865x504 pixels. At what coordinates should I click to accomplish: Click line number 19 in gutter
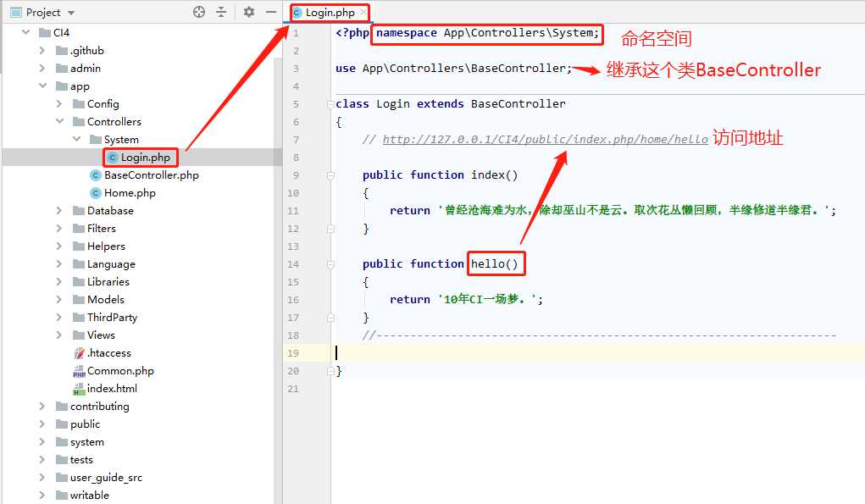(x=293, y=353)
